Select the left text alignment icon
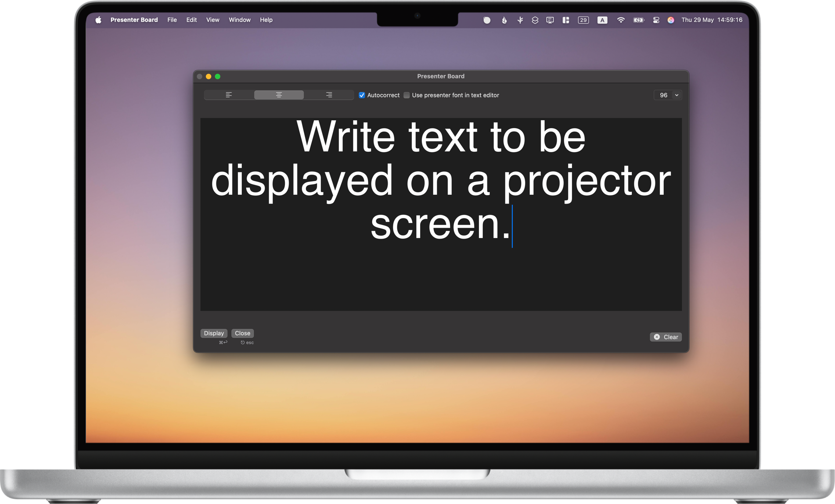Screen dimensions: 835x504 coord(229,95)
